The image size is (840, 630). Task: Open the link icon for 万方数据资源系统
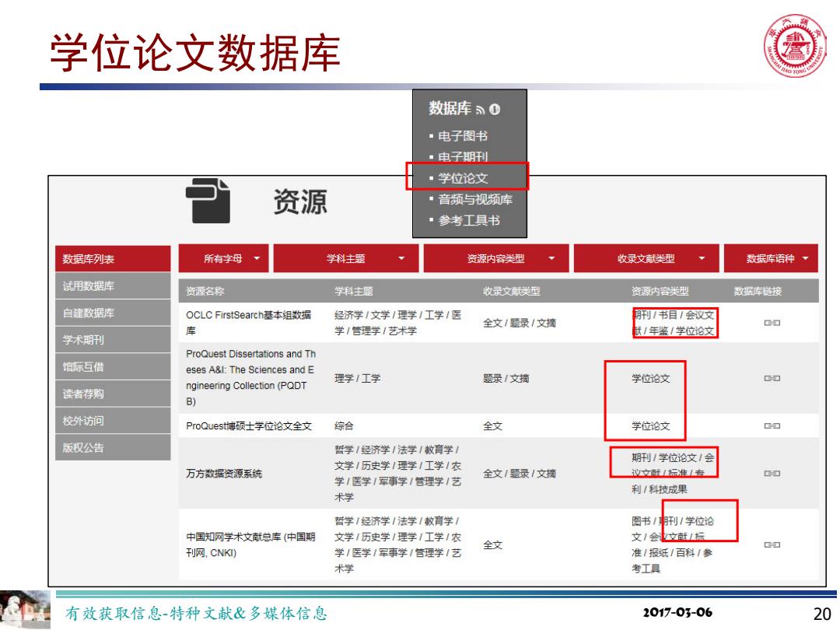pyautogui.click(x=772, y=474)
